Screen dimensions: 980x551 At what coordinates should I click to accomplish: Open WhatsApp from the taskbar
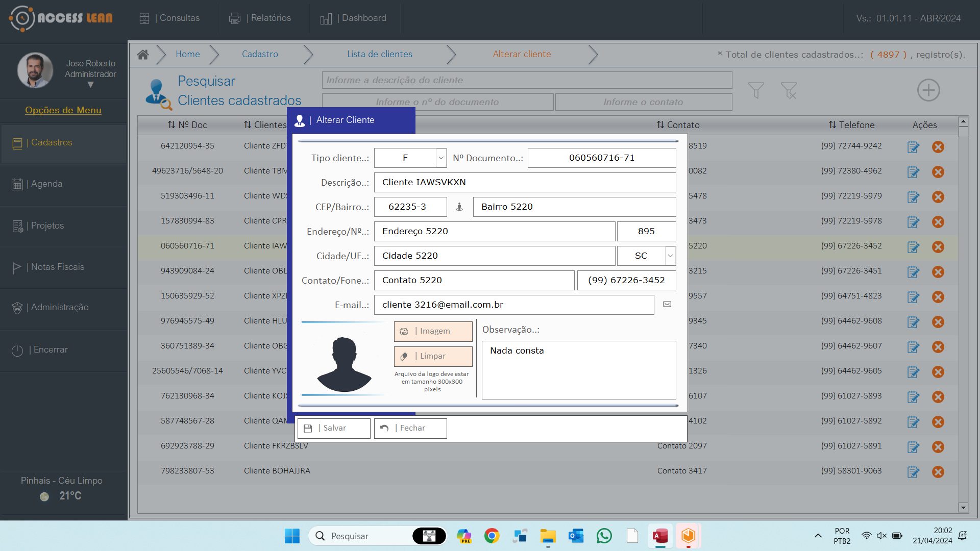(604, 536)
